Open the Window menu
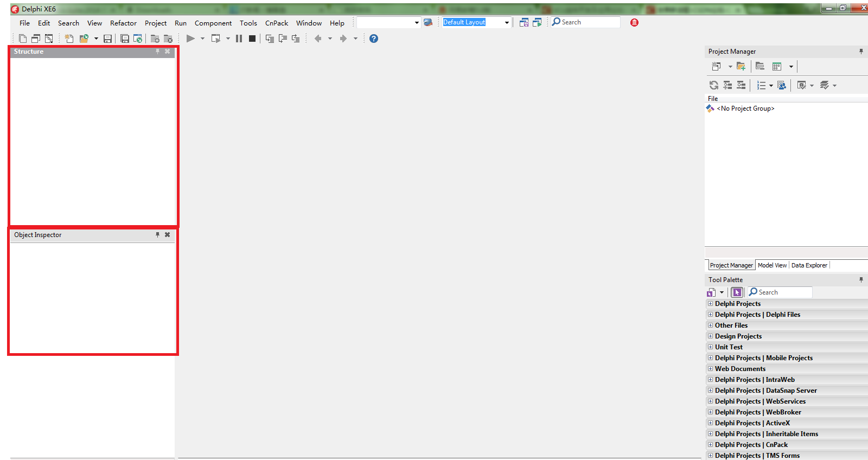 309,23
